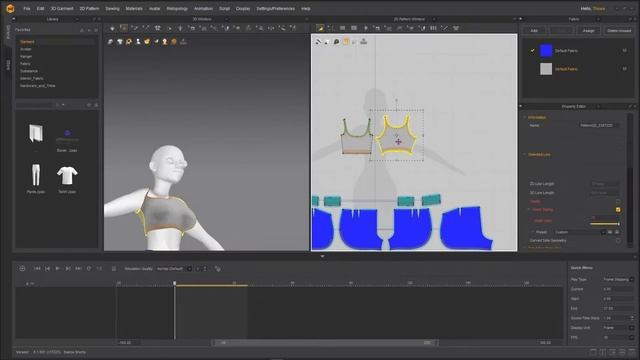The width and height of the screenshot is (640, 360).
Task: Click the Add fabric button
Action: pyautogui.click(x=534, y=31)
